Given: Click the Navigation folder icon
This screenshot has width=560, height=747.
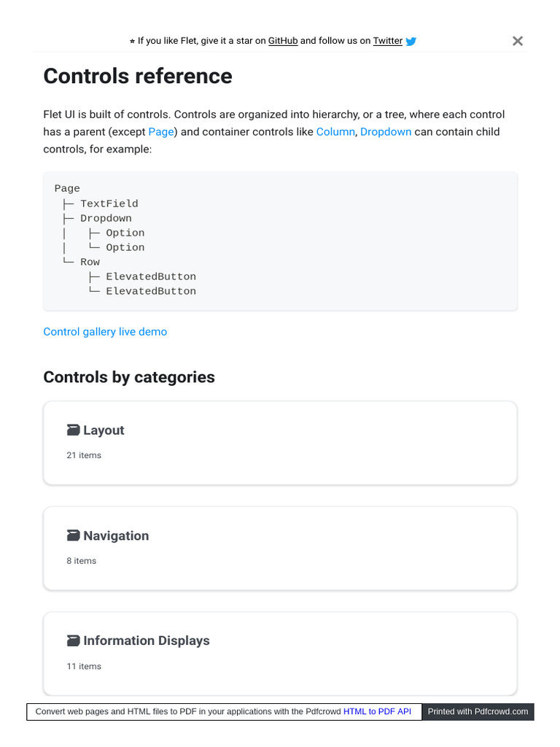Looking at the screenshot, I should tap(73, 535).
